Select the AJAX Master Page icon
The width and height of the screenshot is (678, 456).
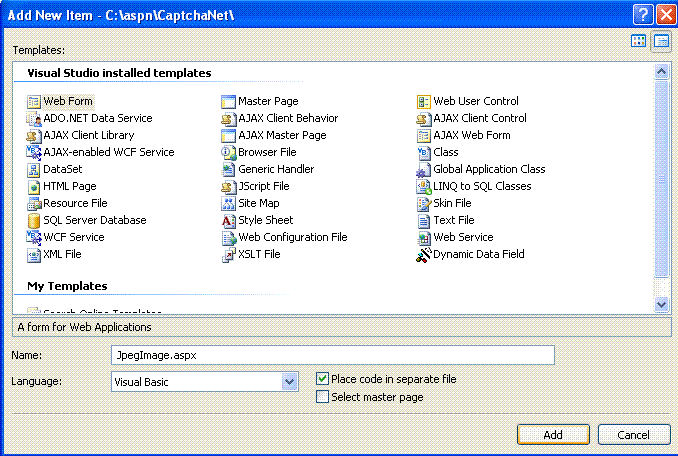[228, 136]
